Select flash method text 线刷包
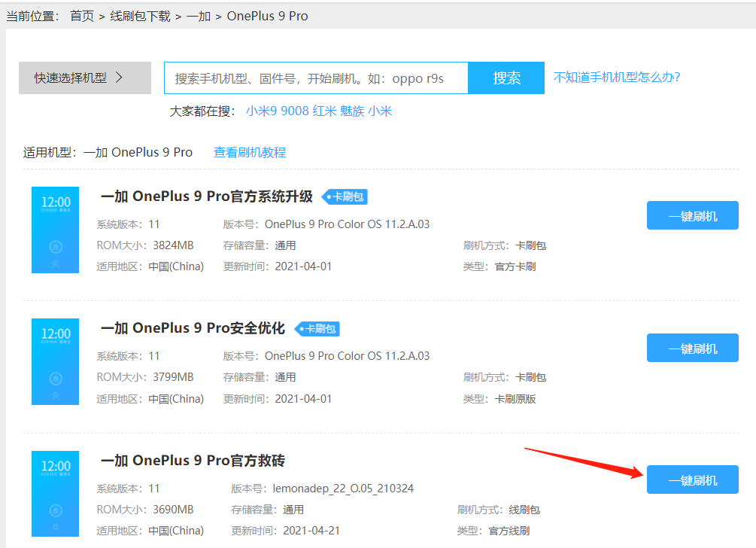Image resolution: width=756 pixels, height=548 pixels. (524, 510)
